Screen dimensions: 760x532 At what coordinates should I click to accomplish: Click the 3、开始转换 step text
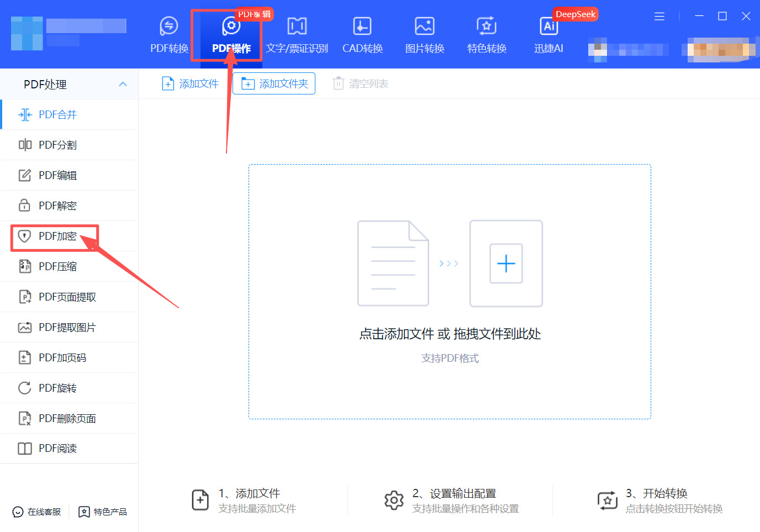pyautogui.click(x=656, y=493)
